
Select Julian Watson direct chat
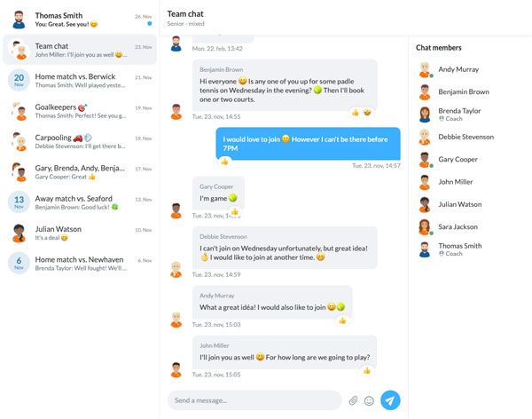[x=80, y=233]
